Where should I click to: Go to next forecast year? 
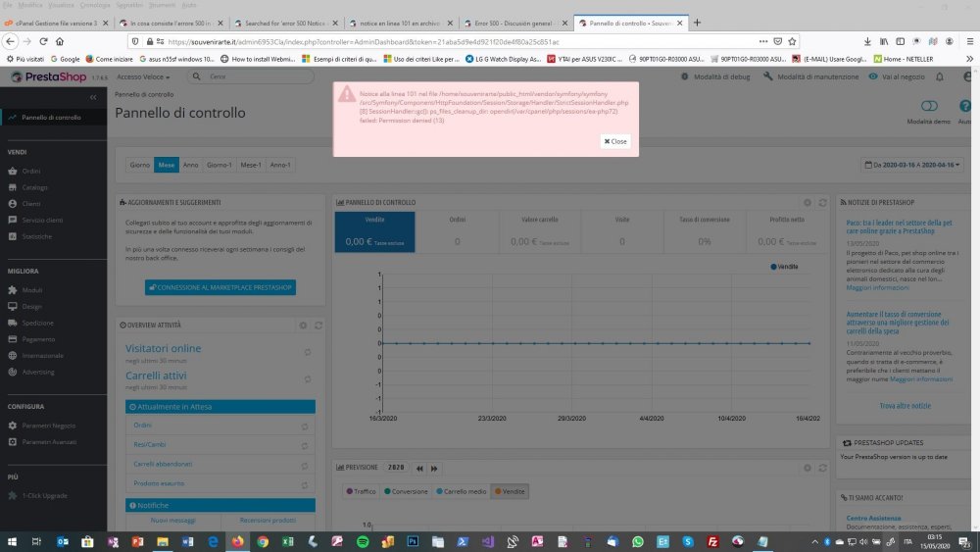coord(434,469)
